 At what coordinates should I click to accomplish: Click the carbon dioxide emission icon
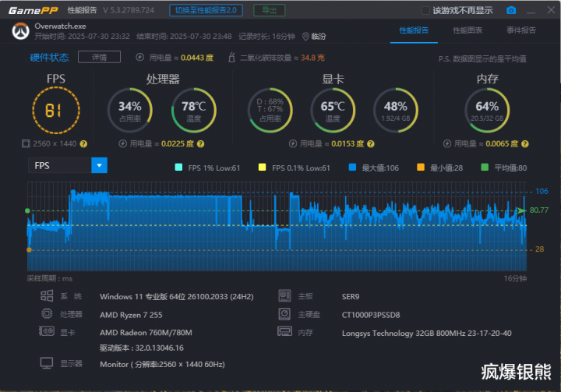pos(231,57)
